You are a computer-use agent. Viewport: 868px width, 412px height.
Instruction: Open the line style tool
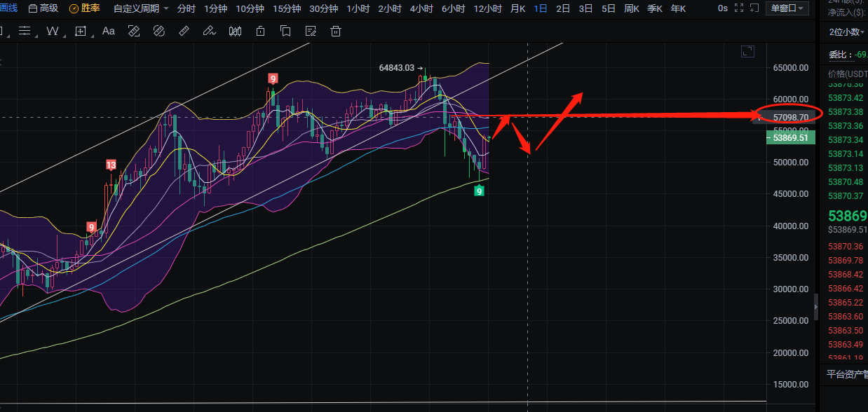tap(25, 32)
